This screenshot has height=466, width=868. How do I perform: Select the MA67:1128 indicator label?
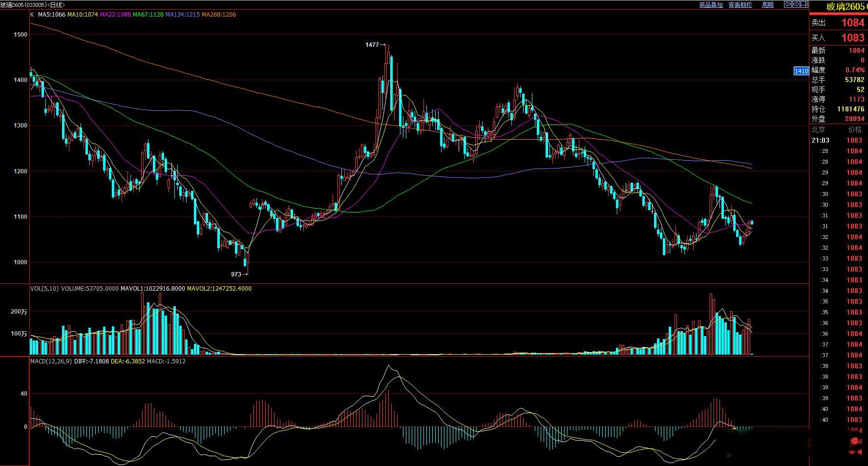pyautogui.click(x=148, y=15)
